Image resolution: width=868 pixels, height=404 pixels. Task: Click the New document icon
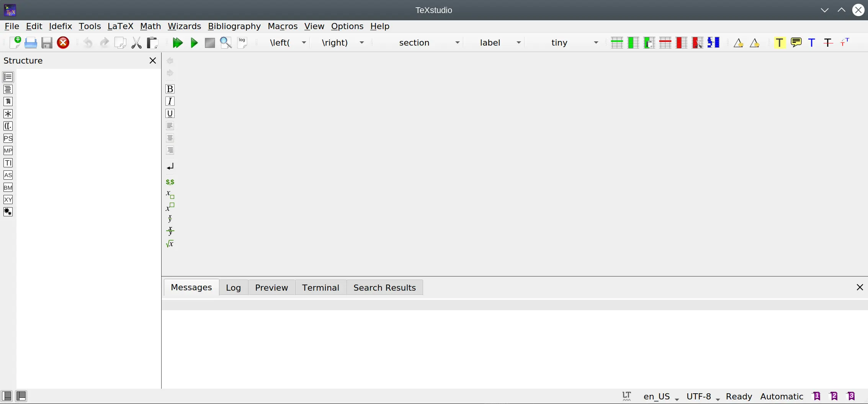point(15,43)
